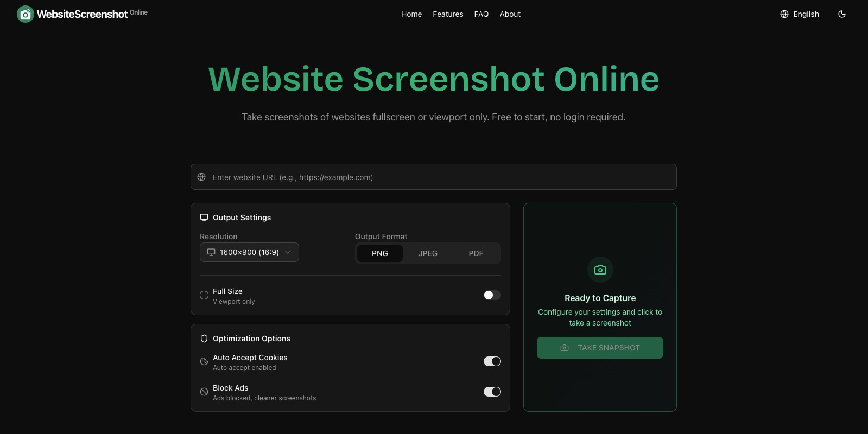Click the block icon beside Block Ads
The image size is (868, 434).
pos(204,392)
